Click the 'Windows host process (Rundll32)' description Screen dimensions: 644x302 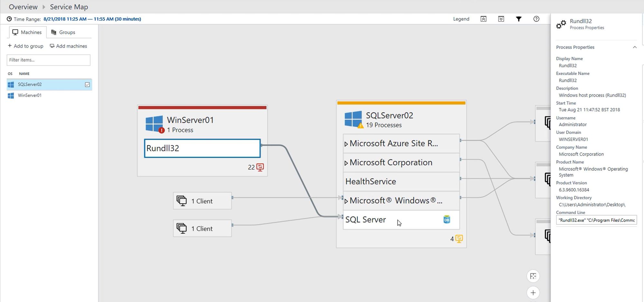[592, 95]
